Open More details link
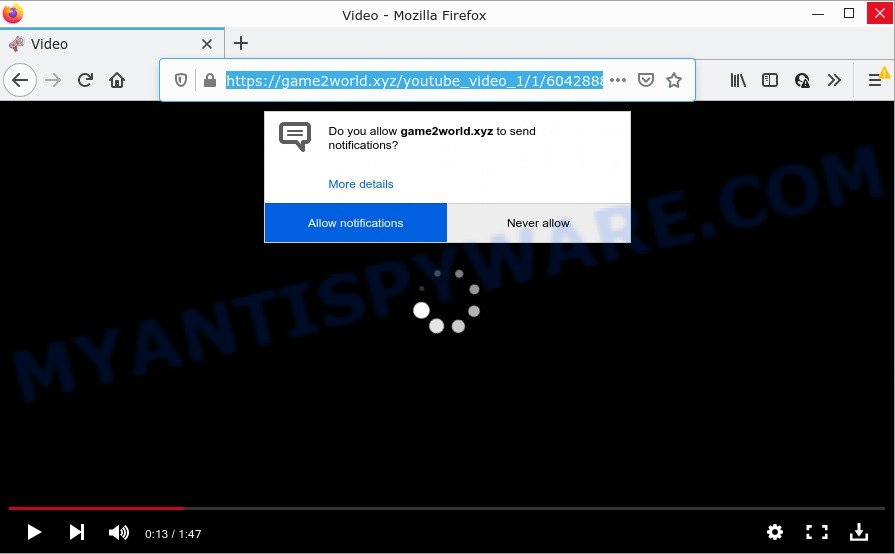This screenshot has height=554, width=895. click(361, 184)
